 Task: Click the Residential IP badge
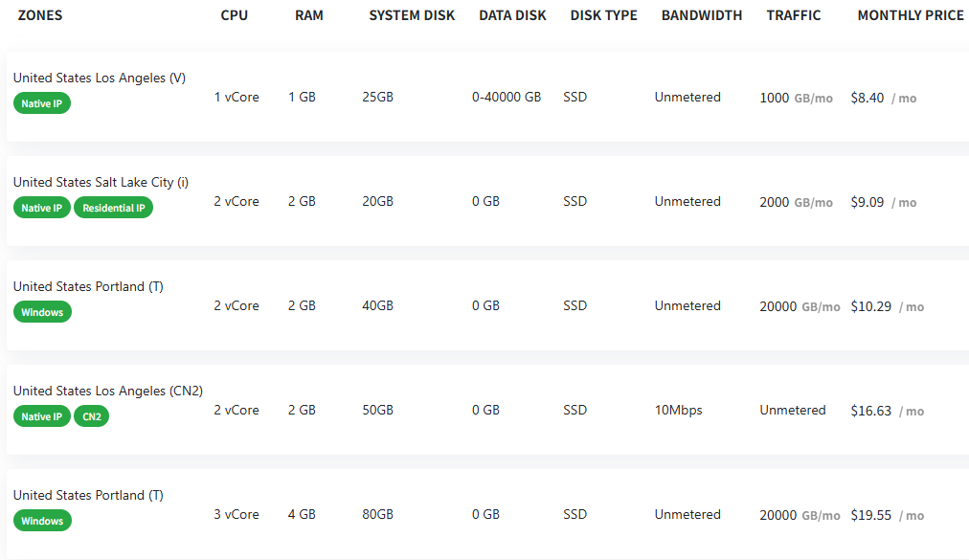click(x=114, y=208)
